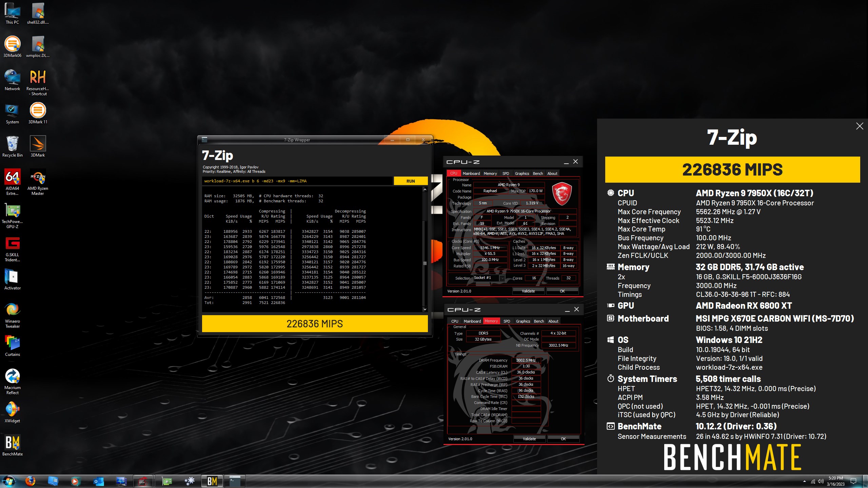Screen dimensions: 868x488
Task: Open the notification center icon
Action: [x=854, y=481]
